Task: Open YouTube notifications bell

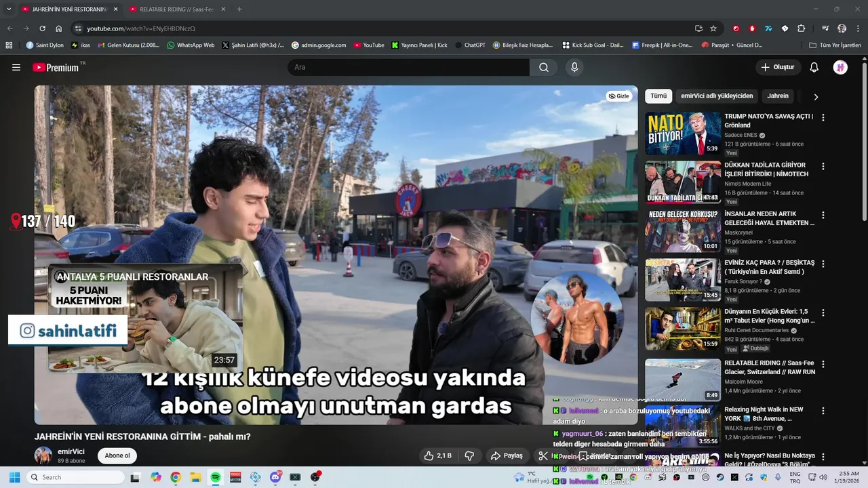Action: (x=814, y=67)
